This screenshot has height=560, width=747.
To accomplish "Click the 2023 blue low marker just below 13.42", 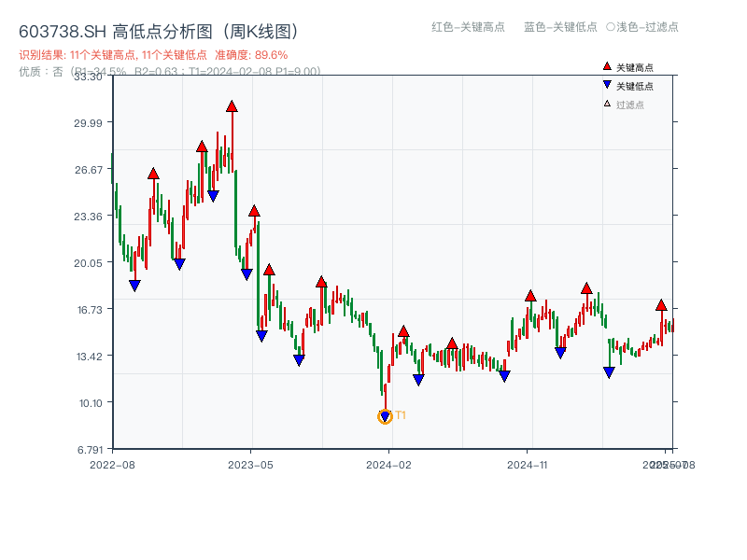I will coord(299,360).
